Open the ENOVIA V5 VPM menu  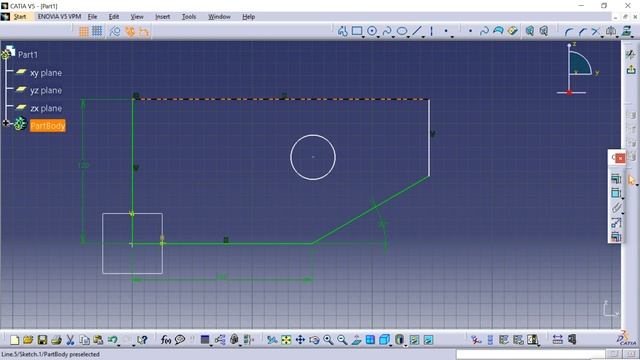click(59, 17)
